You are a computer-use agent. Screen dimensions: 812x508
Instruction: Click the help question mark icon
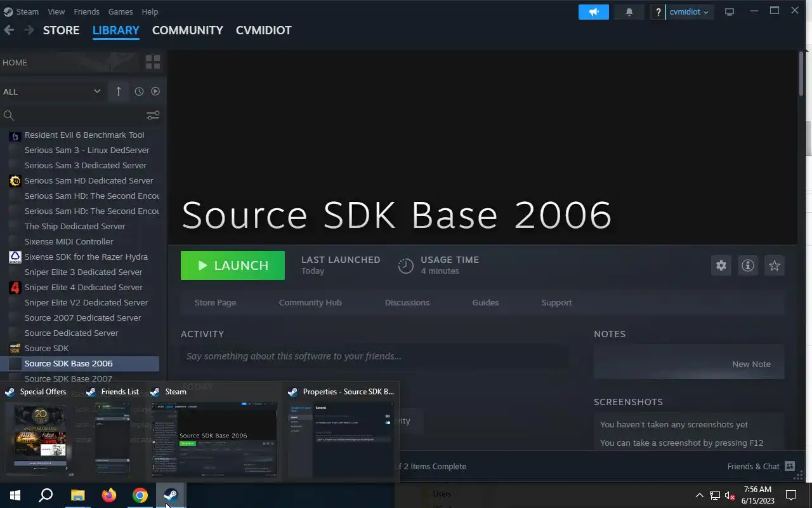pyautogui.click(x=658, y=12)
